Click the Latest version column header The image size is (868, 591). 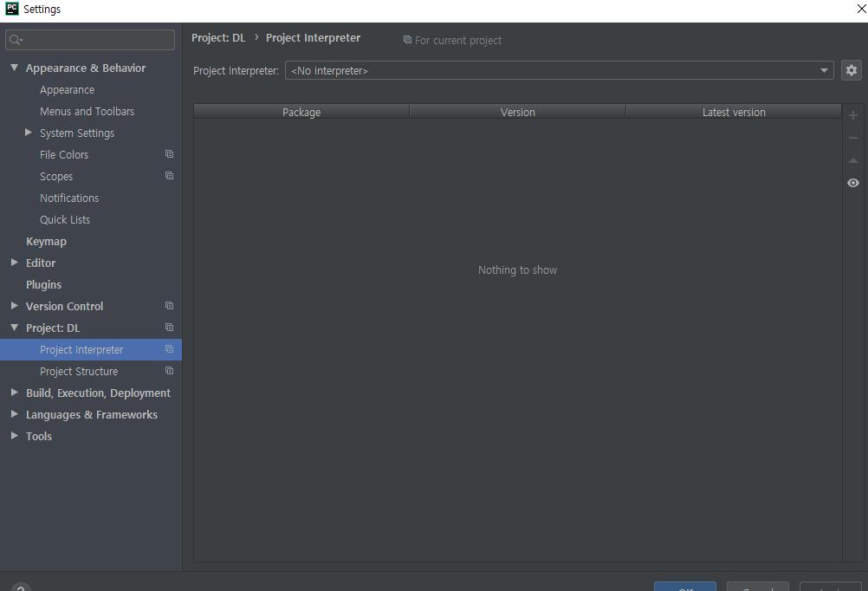(734, 112)
